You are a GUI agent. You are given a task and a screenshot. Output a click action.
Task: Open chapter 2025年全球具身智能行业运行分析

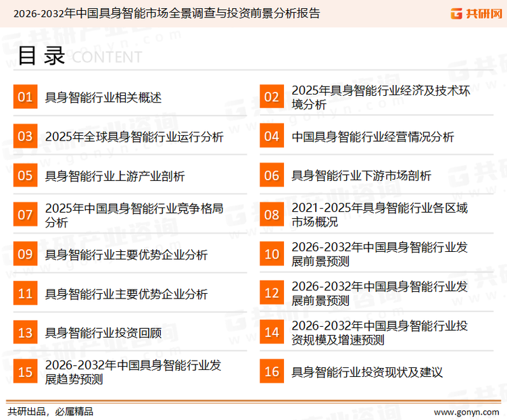134,137
